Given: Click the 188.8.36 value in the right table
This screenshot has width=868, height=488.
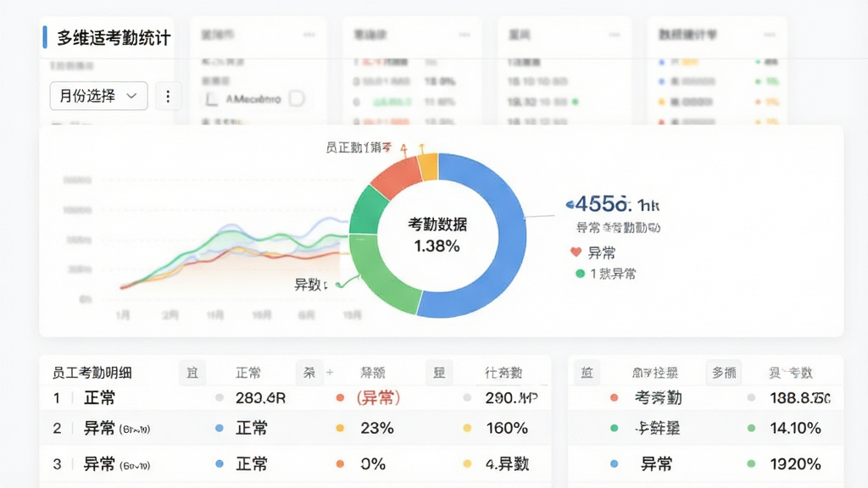Looking at the screenshot, I should pyautogui.click(x=800, y=398).
